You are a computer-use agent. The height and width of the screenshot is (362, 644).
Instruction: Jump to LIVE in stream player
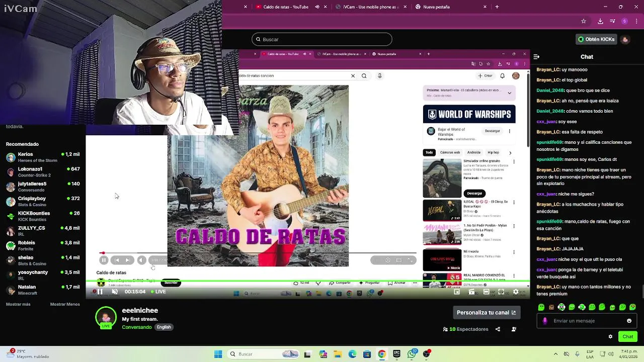click(158, 292)
